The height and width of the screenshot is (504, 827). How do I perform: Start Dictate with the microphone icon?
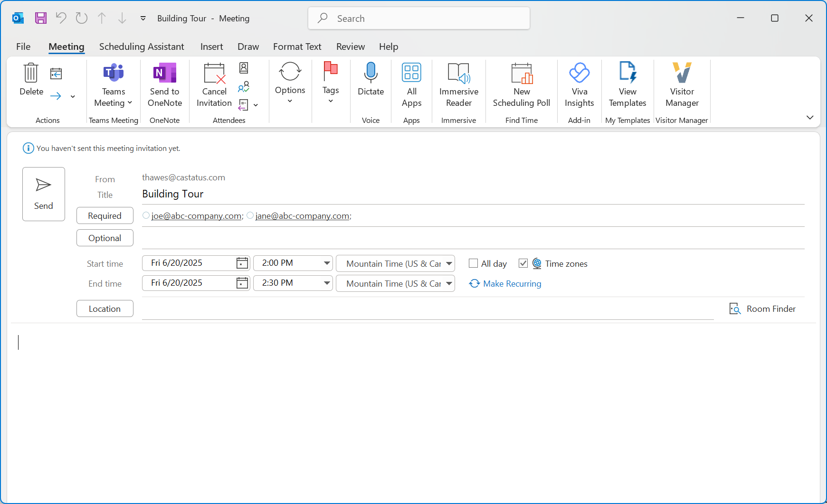[x=371, y=73]
